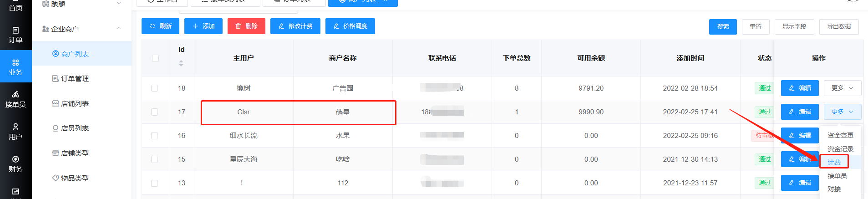Open the 店铺列表 menu item
The width and height of the screenshot is (868, 199).
(x=82, y=103)
